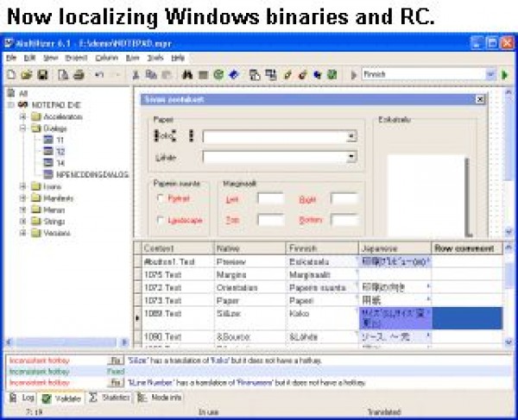Click the green circular refresh icon
Screen dimensions: 518x420
pos(218,75)
